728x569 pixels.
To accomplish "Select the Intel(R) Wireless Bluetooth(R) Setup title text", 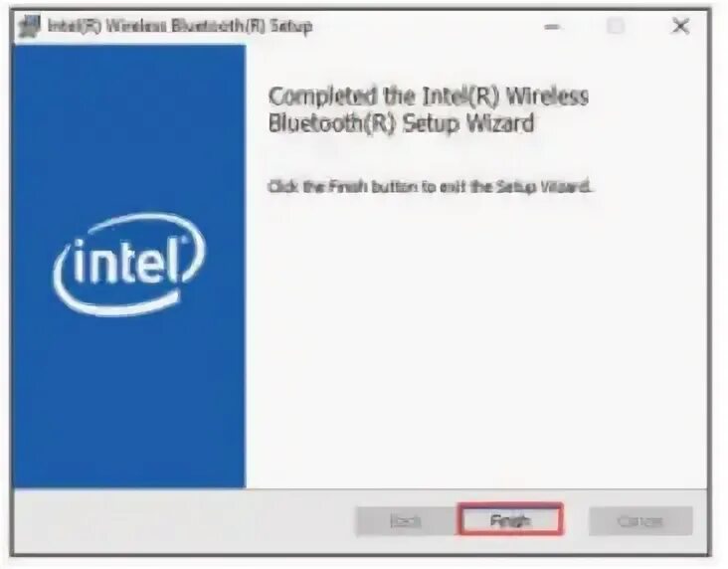I will [x=180, y=26].
